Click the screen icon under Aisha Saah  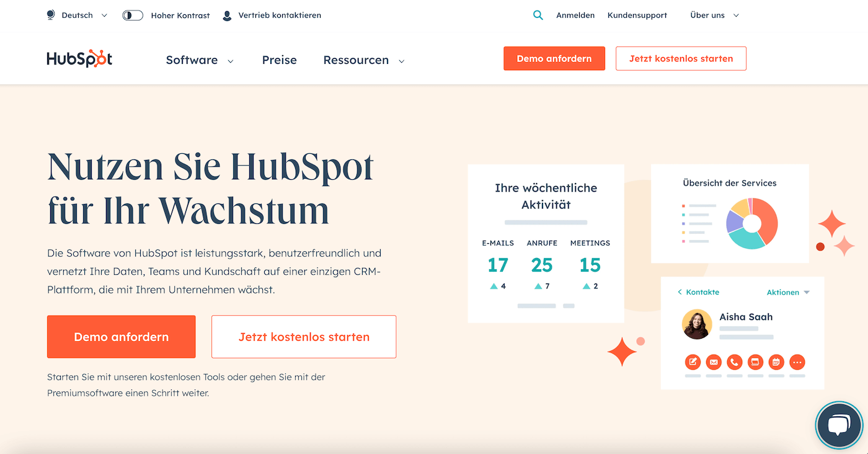755,362
